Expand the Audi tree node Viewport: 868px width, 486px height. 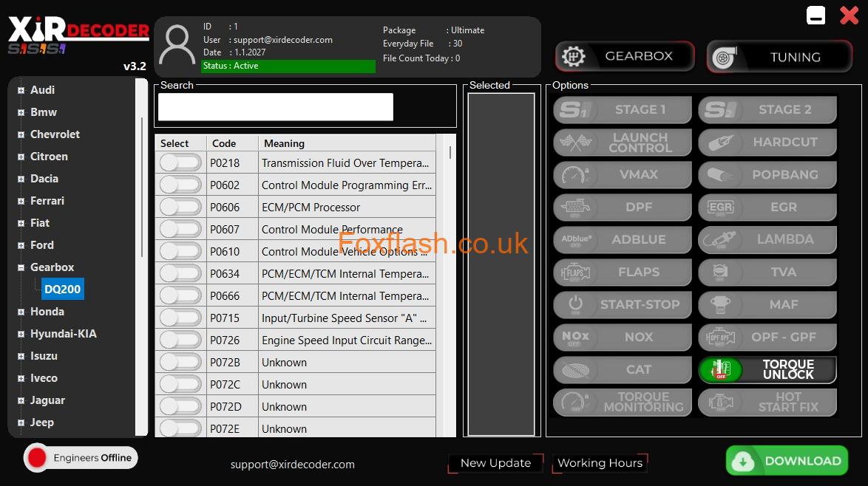click(21, 90)
